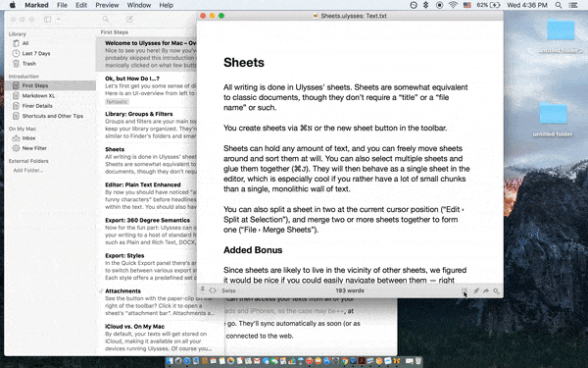Open Spotlight search in menu bar
This screenshot has width=588, height=368.
[559, 5]
